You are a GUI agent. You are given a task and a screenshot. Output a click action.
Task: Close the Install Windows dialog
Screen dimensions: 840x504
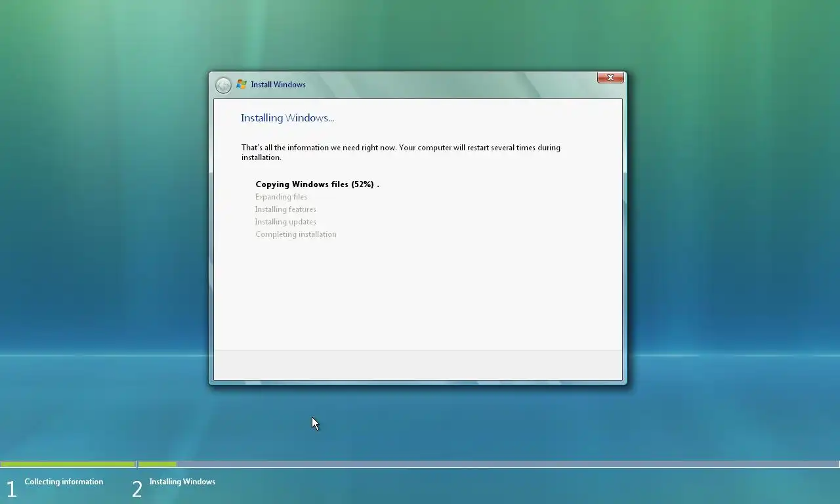pos(610,77)
